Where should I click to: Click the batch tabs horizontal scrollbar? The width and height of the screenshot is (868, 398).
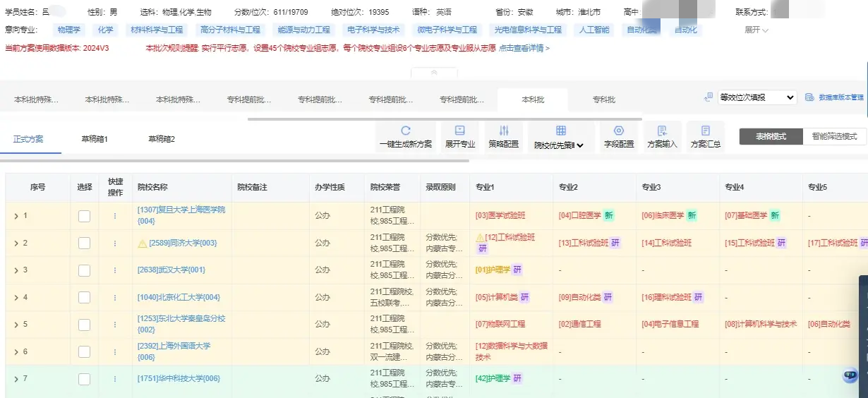click(445, 119)
